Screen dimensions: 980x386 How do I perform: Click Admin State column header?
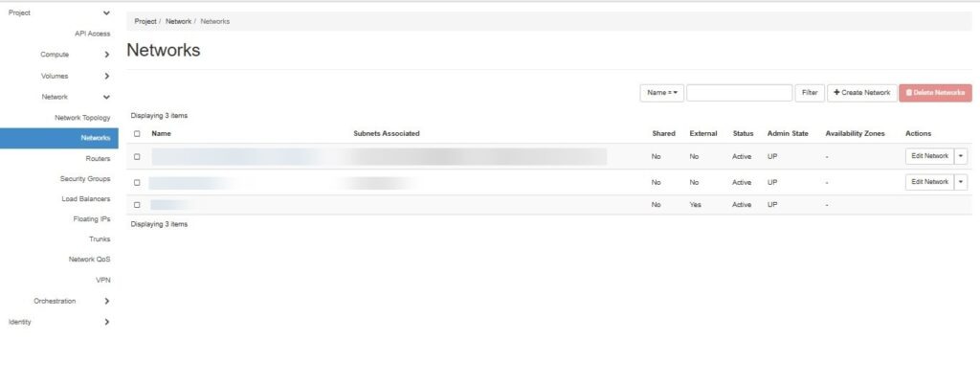(788, 134)
